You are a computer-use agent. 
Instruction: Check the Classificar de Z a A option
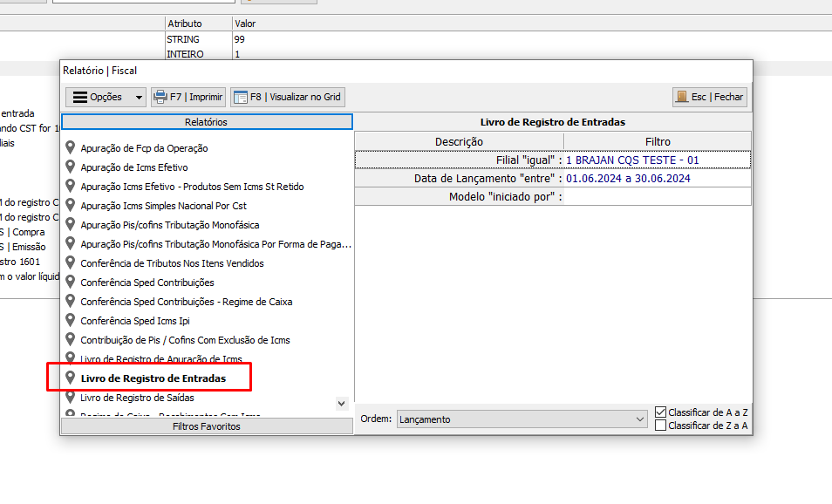tap(661, 426)
